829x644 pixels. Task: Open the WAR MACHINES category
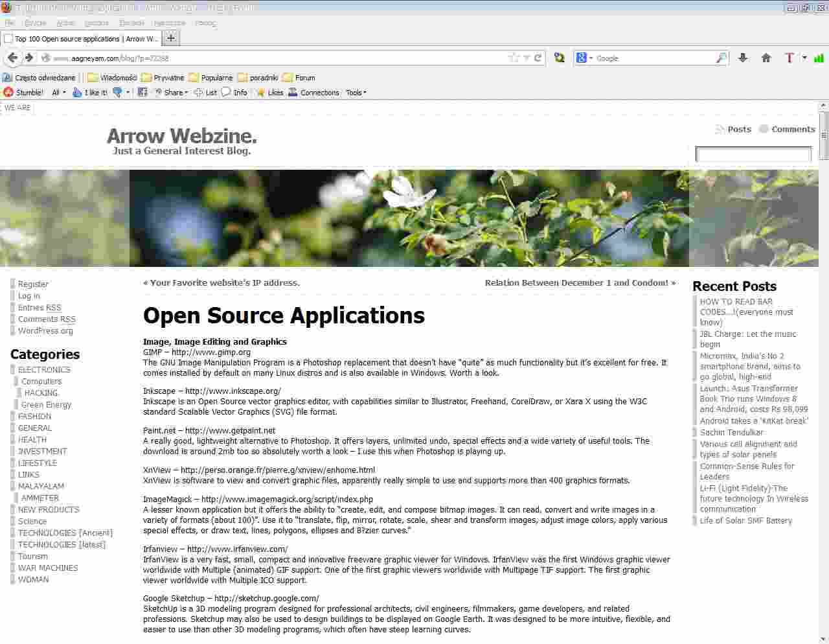(48, 568)
